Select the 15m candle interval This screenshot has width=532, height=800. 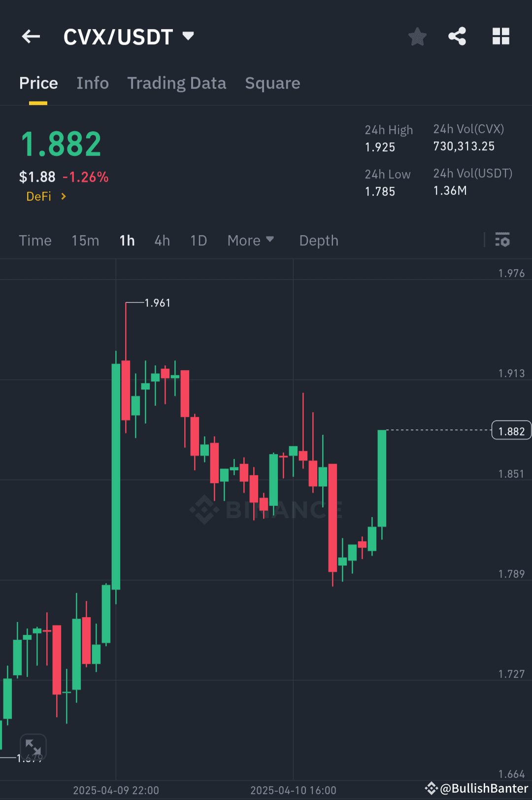[x=85, y=240]
